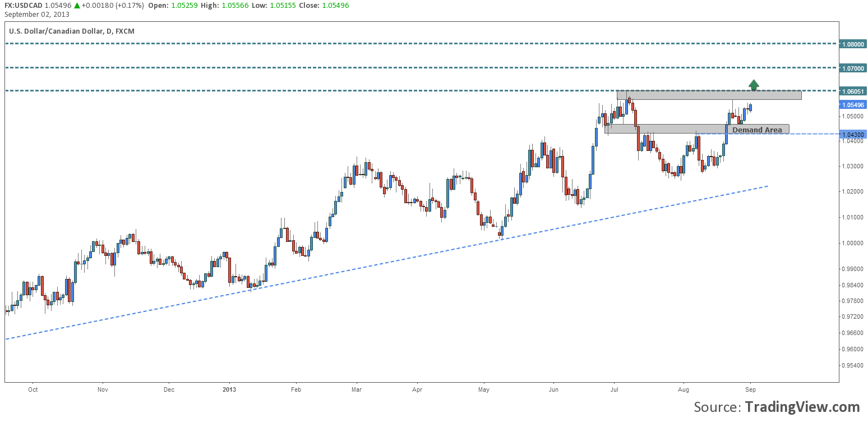
Task: Click the Apr label on the time axis
Action: click(x=417, y=389)
